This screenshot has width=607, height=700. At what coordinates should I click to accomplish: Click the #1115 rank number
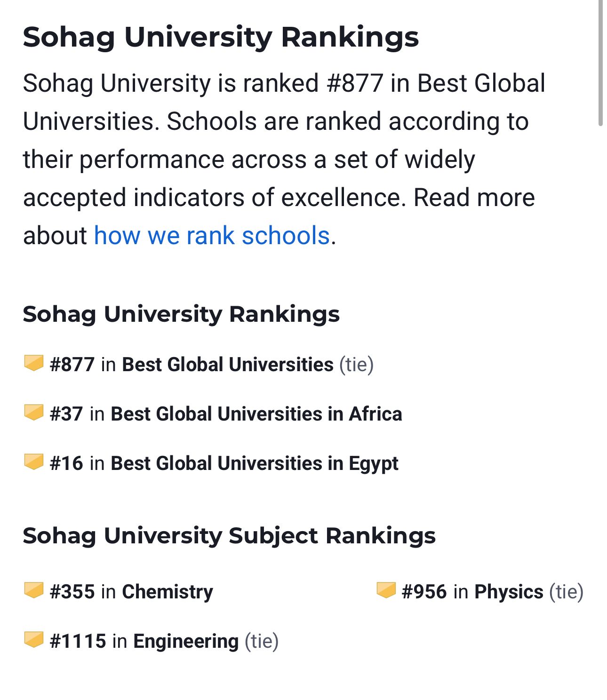coord(78,641)
